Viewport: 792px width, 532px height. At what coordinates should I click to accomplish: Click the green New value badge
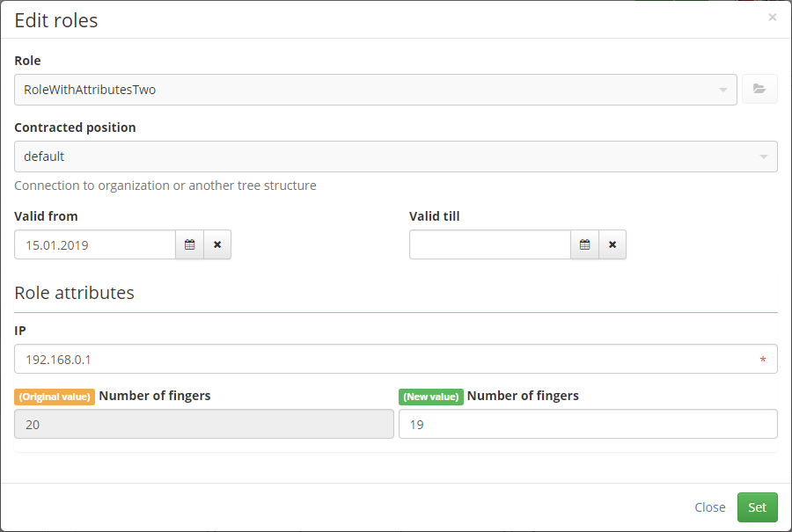point(431,397)
